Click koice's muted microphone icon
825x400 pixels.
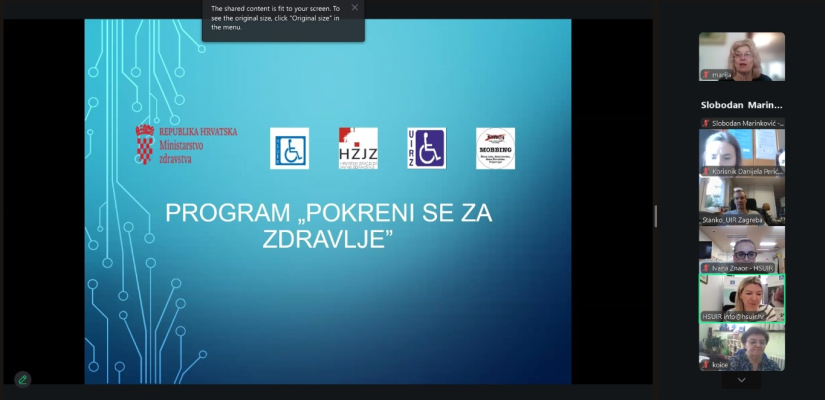point(706,365)
